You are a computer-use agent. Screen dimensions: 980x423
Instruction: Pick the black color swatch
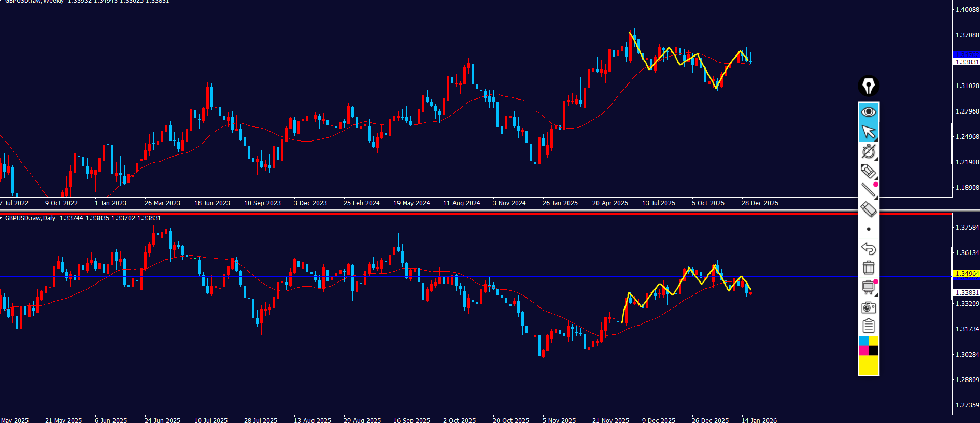pyautogui.click(x=874, y=350)
